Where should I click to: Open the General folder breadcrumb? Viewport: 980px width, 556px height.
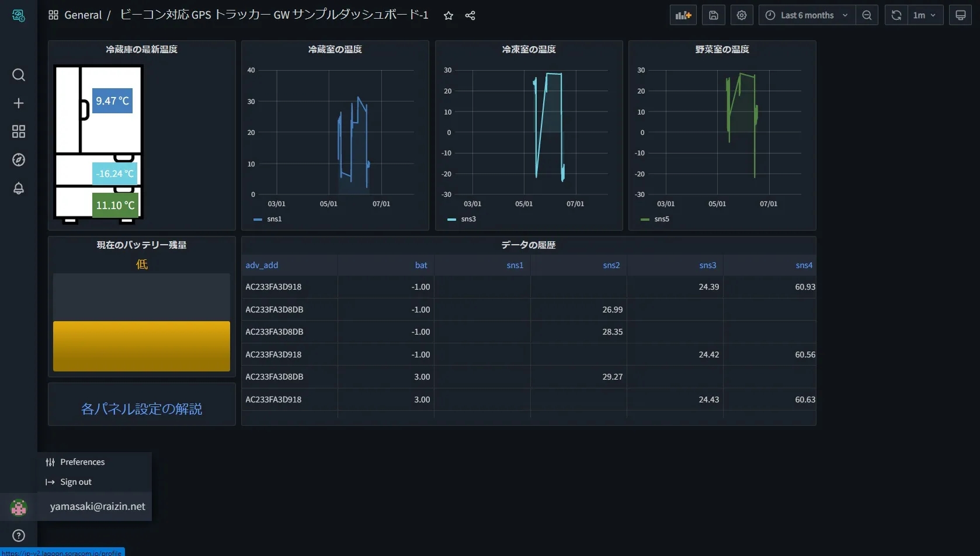pos(83,15)
